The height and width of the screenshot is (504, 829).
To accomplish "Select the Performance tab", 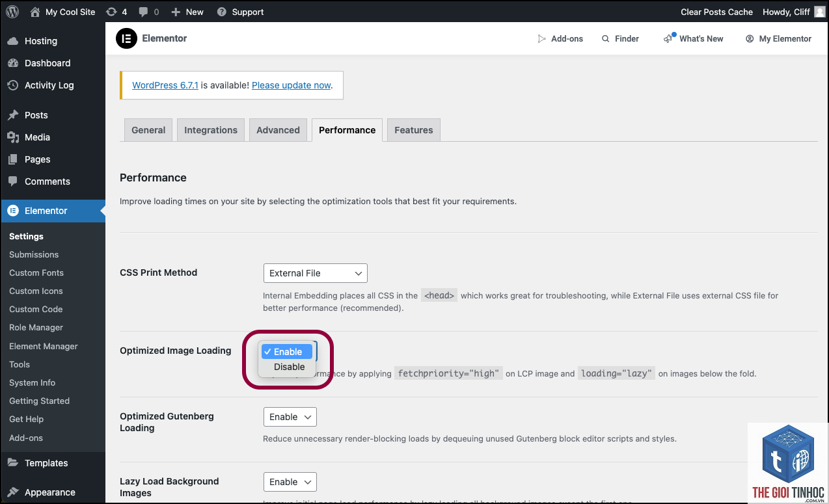I will (x=347, y=130).
